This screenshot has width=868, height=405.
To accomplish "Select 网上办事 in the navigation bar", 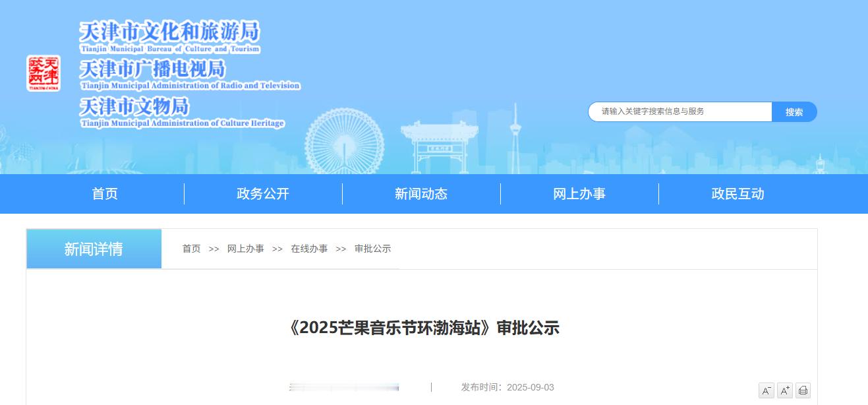I will pos(579,194).
